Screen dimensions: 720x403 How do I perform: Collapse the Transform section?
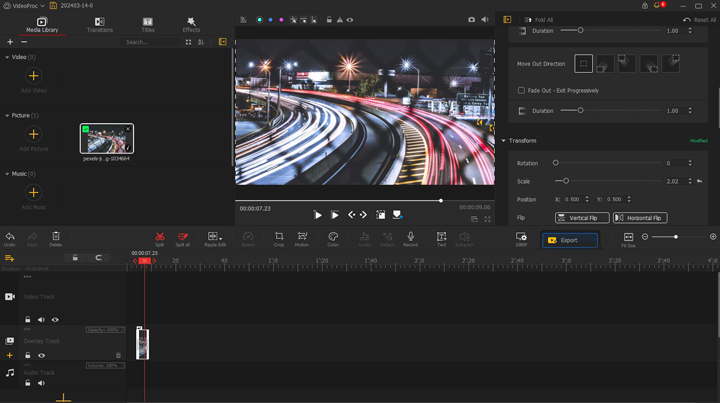[x=504, y=141]
